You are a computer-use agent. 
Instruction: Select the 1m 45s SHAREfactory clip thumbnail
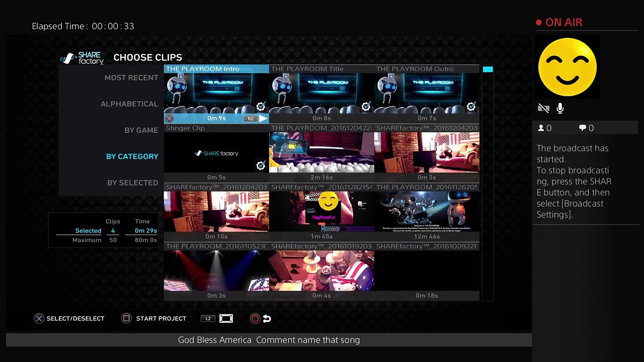321,212
